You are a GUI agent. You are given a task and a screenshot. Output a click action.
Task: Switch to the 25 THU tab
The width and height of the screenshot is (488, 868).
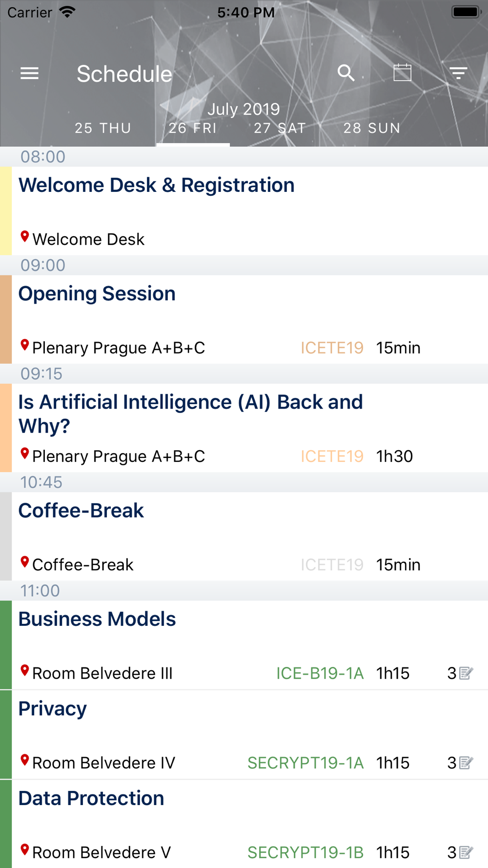point(103,128)
